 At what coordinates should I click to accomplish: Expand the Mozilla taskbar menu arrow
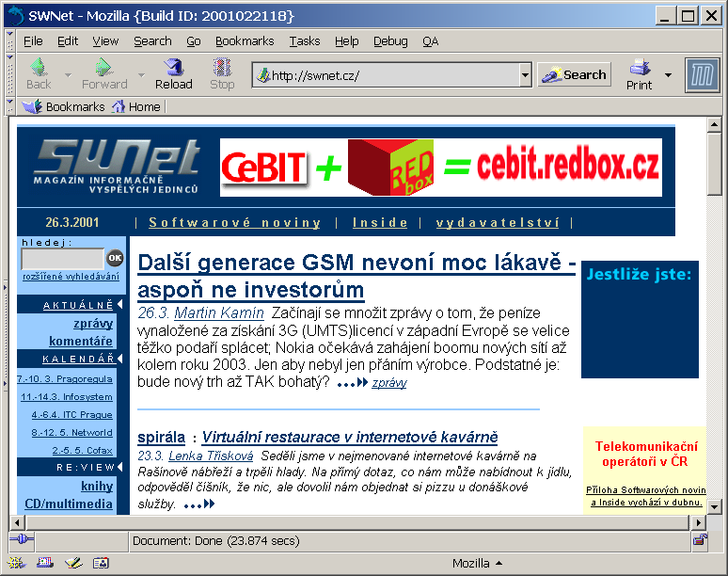499,563
